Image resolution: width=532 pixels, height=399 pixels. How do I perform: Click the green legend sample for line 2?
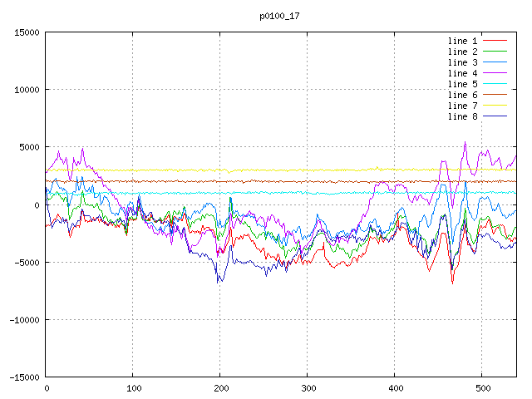coord(495,52)
